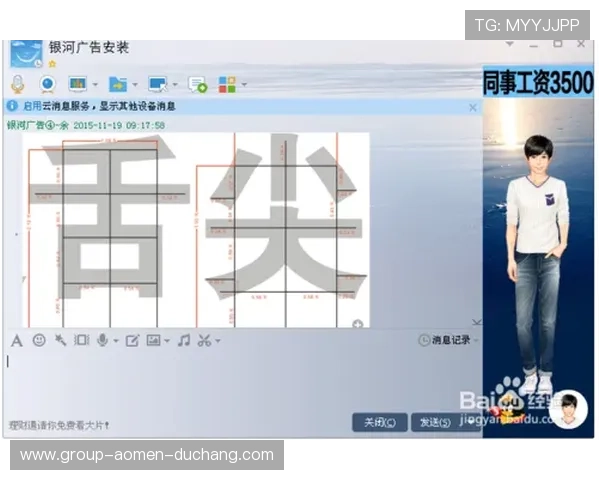Image resolution: width=600 pixels, height=480 pixels.
Task: Open the contact avatar of 银河广告安装
Action: coord(26,54)
